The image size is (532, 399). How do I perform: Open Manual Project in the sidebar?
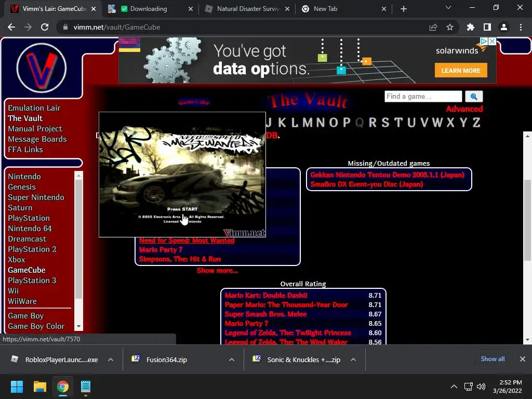click(35, 129)
